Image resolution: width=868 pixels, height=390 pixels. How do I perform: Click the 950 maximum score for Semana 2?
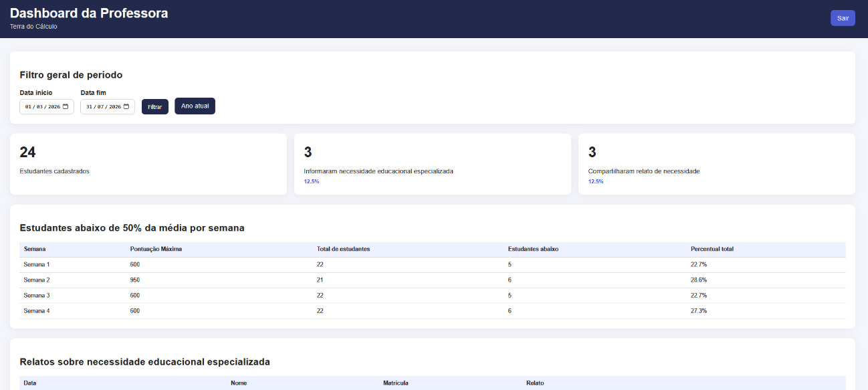(135, 280)
